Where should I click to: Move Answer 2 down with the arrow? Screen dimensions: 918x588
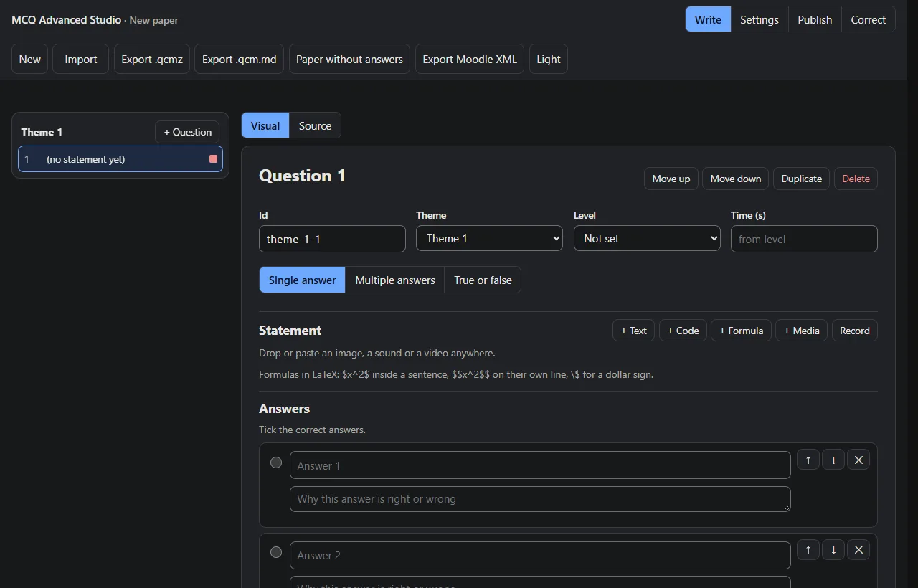point(833,550)
